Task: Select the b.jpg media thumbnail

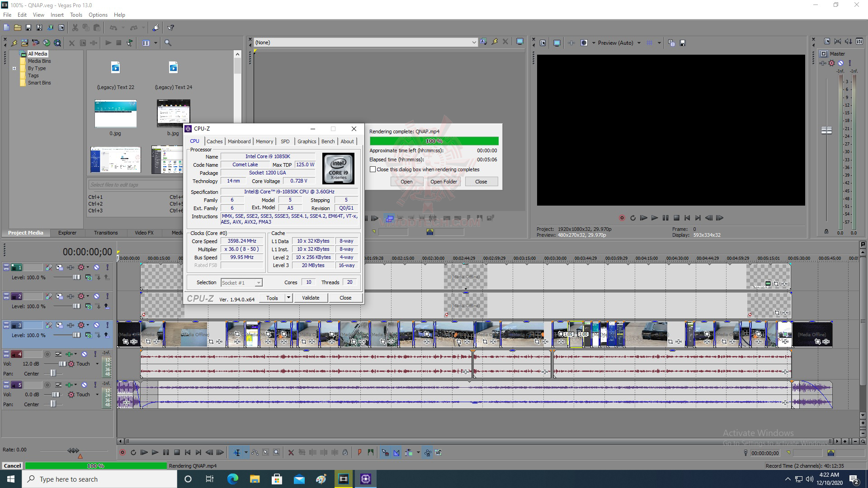Action: click(173, 113)
